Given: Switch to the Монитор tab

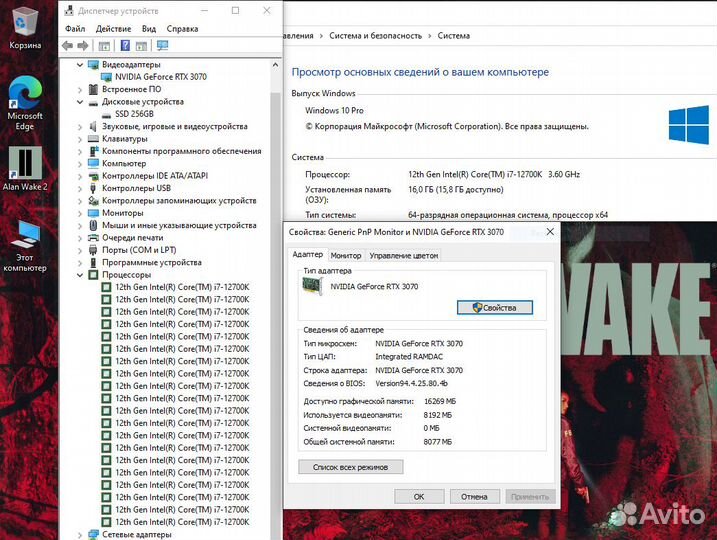Looking at the screenshot, I should (346, 256).
